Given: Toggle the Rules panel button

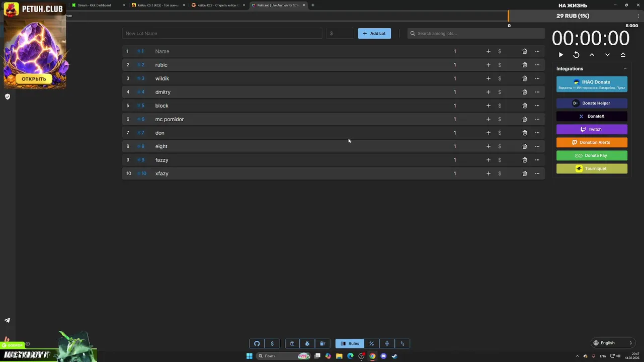Looking at the screenshot, I should (x=350, y=343).
